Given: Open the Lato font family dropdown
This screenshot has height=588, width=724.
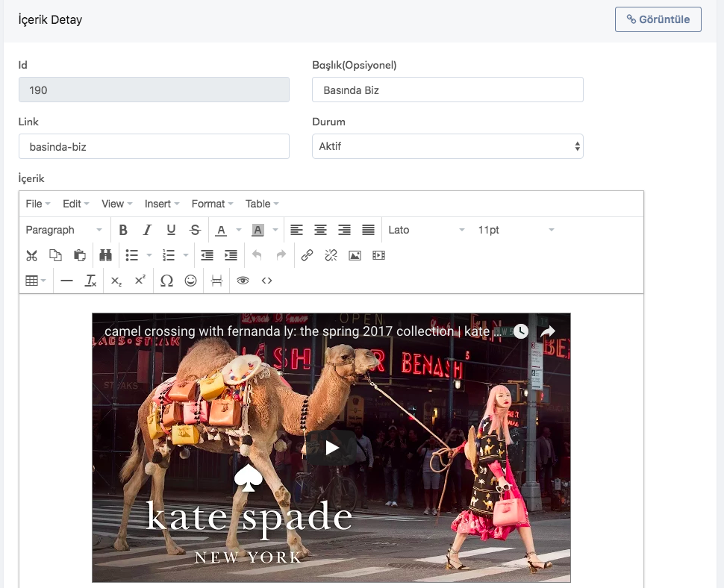Looking at the screenshot, I should (x=425, y=230).
